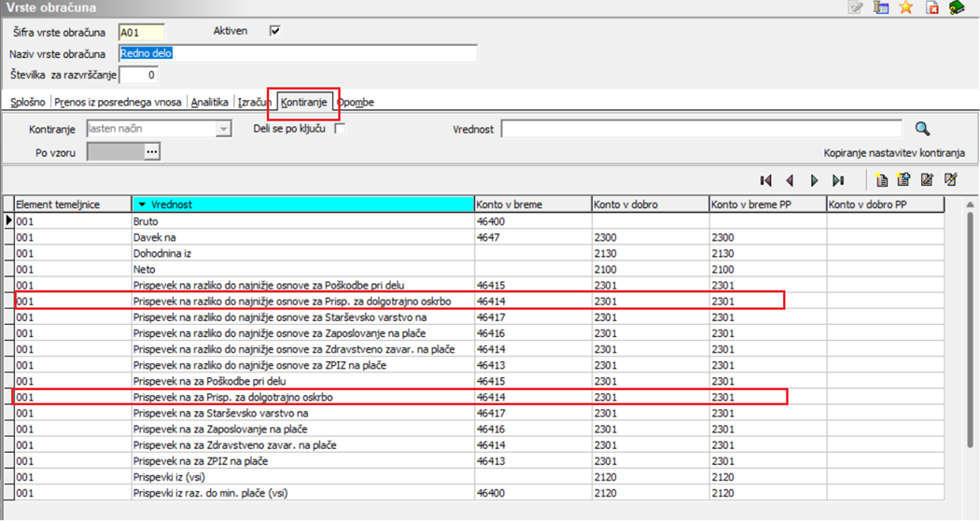The image size is (980, 521).
Task: Jump to the last record arrow
Action: click(838, 180)
